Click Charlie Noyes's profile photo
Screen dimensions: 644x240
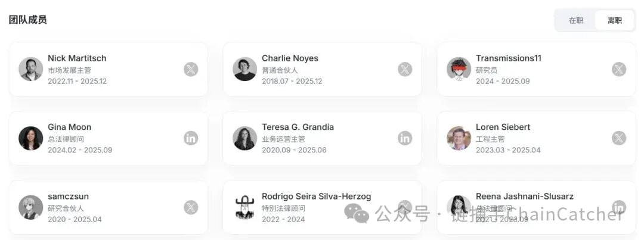tap(244, 69)
